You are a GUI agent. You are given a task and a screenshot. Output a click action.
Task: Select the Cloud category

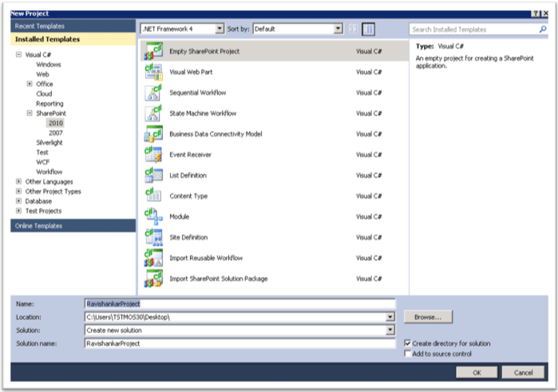[44, 93]
